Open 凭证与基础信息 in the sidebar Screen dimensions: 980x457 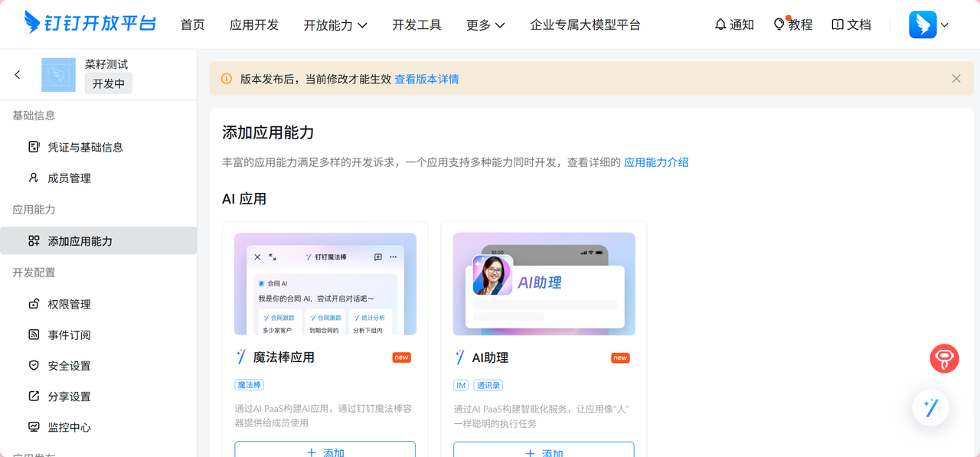click(85, 147)
